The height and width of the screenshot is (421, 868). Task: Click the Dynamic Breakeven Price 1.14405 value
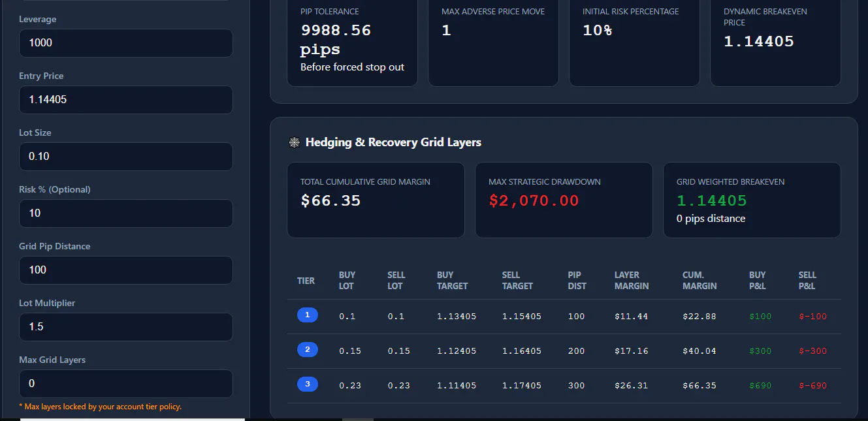pos(759,42)
